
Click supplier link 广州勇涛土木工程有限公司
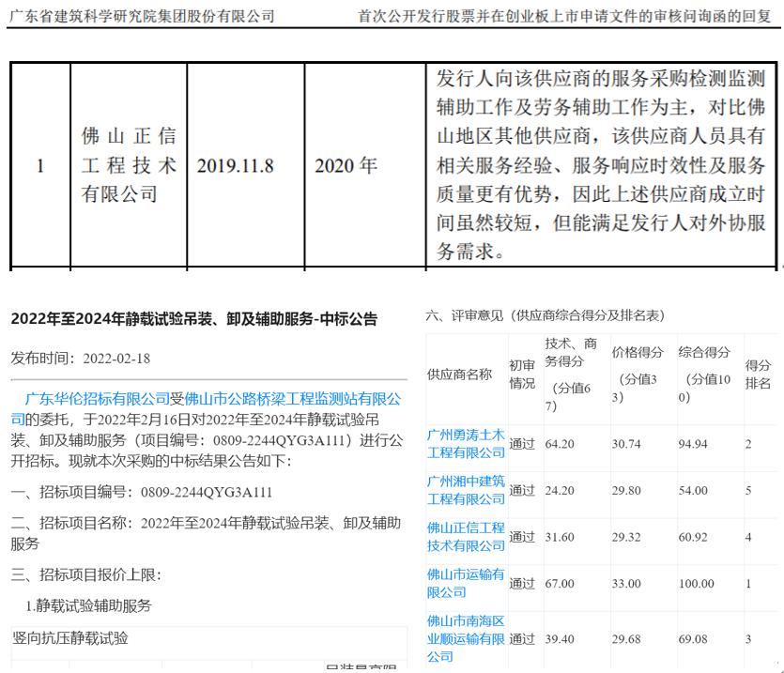466,443
